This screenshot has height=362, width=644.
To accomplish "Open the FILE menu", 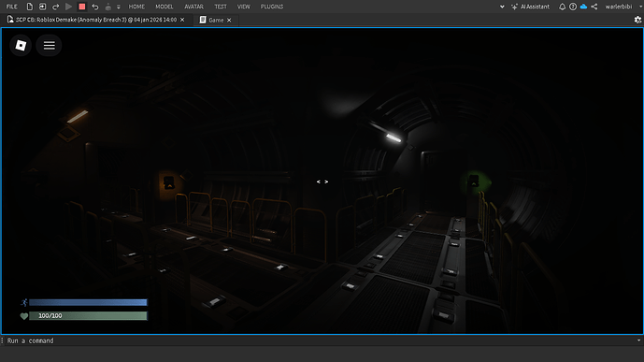I will 12,7.
